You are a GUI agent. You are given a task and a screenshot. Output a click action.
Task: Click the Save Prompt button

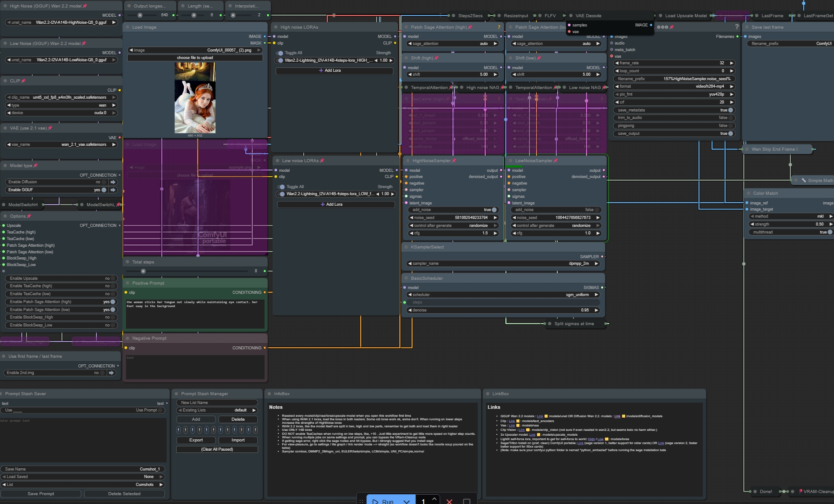pos(41,494)
